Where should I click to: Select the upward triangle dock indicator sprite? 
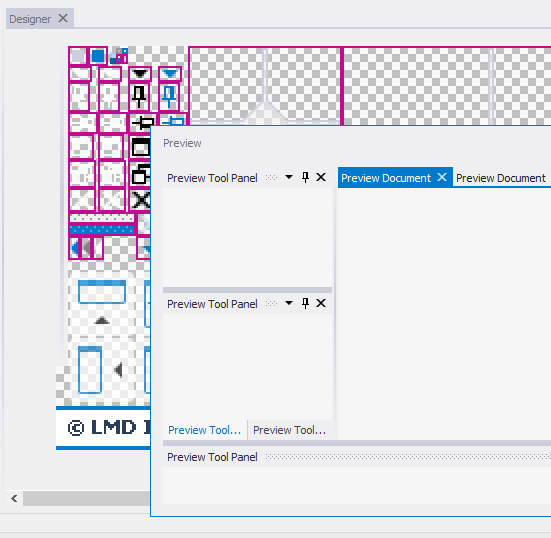[102, 320]
